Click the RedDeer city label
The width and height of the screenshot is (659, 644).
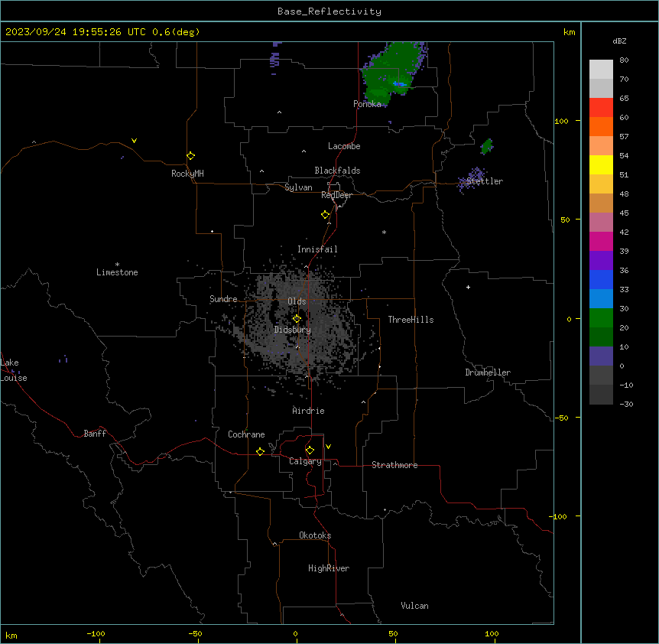(336, 195)
